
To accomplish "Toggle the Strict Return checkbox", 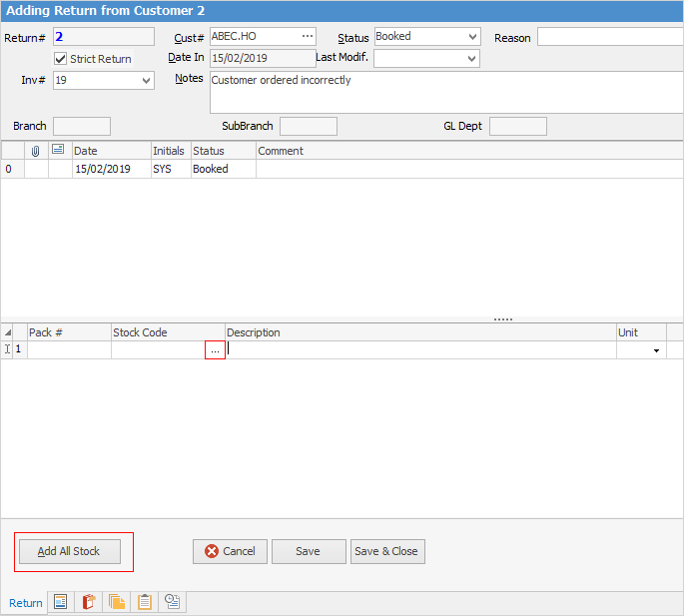I will [61, 59].
